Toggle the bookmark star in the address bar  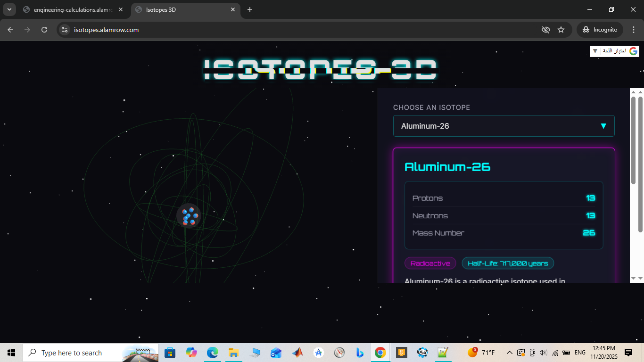[561, 29]
